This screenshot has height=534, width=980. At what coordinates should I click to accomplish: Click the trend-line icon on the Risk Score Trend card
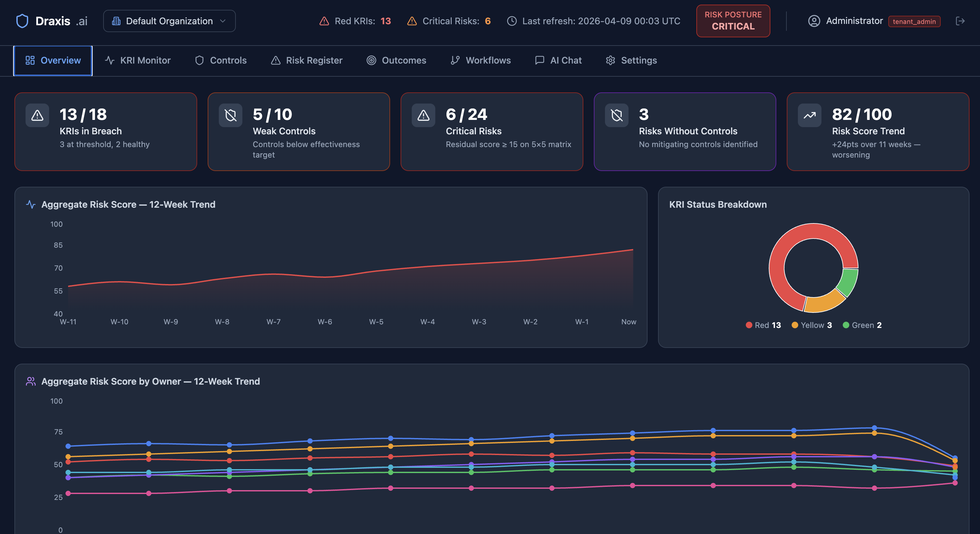(809, 115)
